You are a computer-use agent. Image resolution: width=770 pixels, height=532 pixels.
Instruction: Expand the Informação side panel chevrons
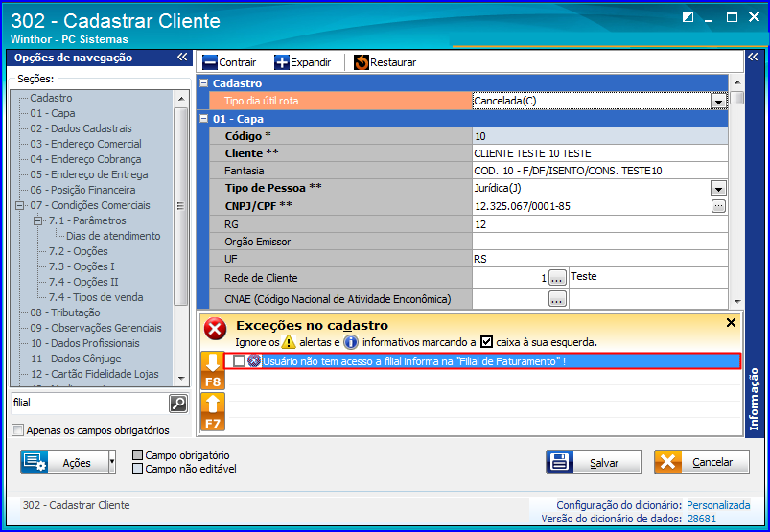(753, 57)
